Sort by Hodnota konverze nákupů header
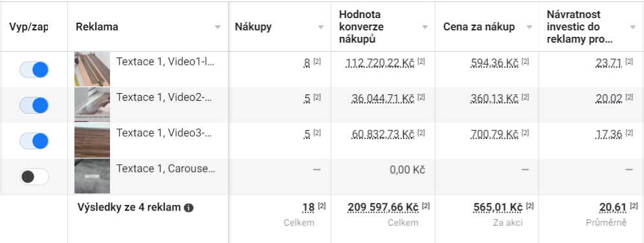Image resolution: width=644 pixels, height=243 pixels. pos(361,27)
